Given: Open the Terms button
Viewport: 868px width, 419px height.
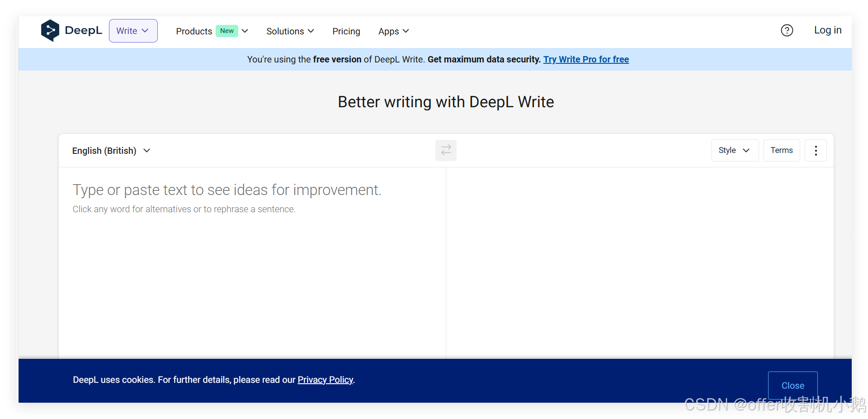Looking at the screenshot, I should click(x=782, y=151).
